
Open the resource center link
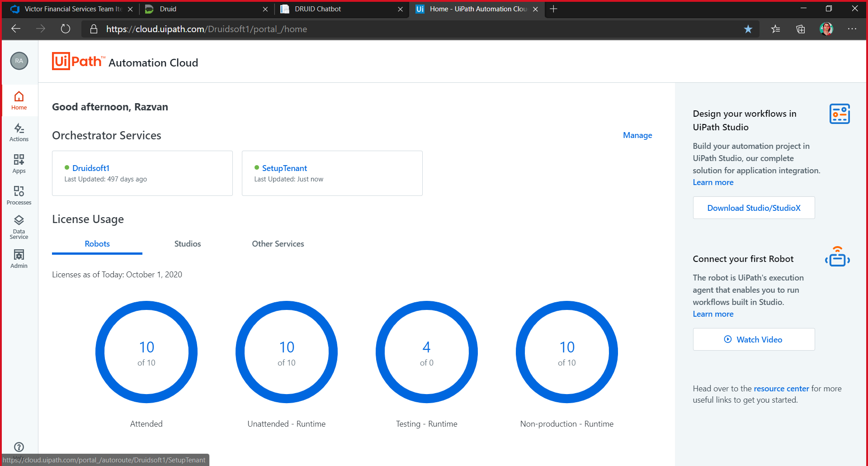(781, 389)
